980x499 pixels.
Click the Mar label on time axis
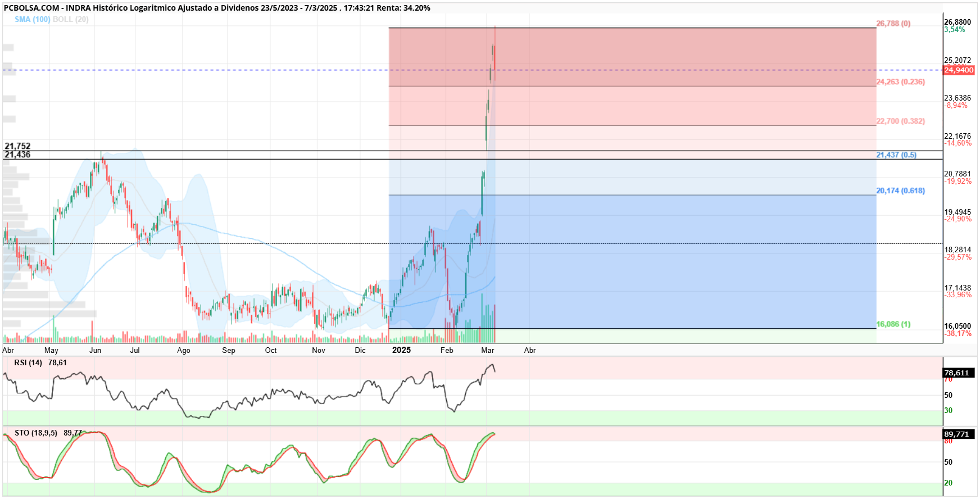coord(488,350)
